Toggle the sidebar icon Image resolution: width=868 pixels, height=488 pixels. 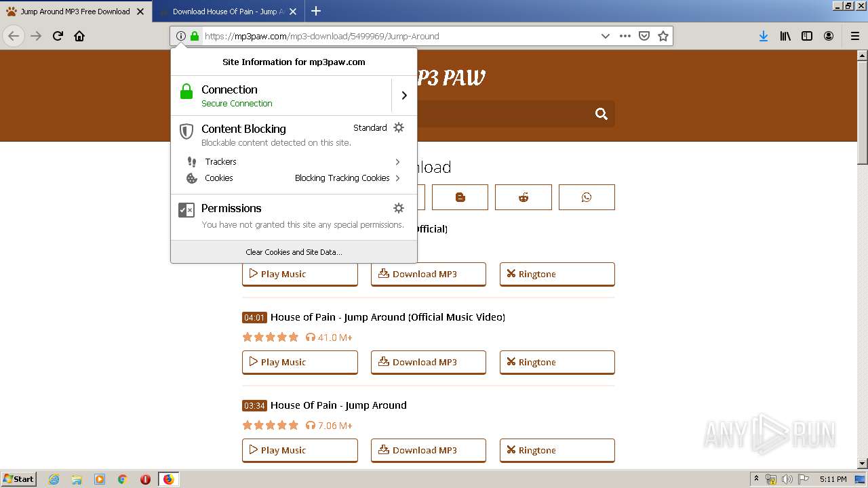(807, 36)
